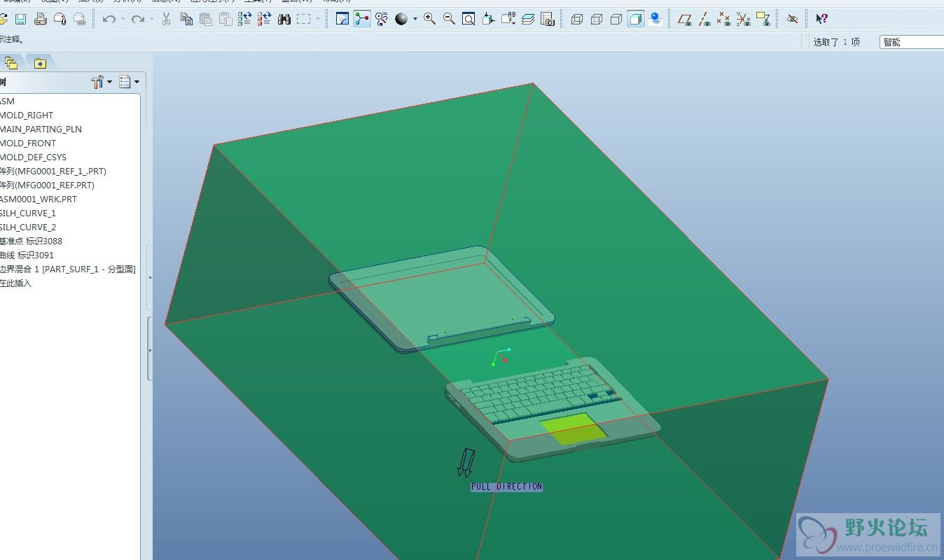Click the sphere appearance gallery icon

(x=401, y=20)
